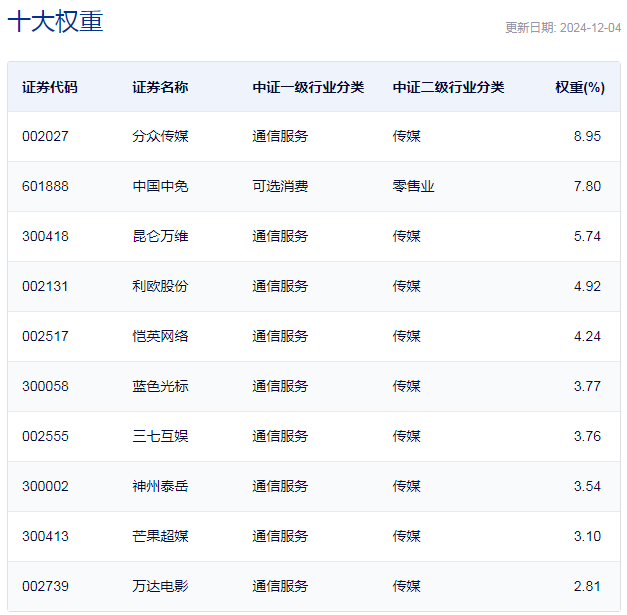The height and width of the screenshot is (615, 627).
Task: Select security name 昆仑万维
Action: (160, 236)
